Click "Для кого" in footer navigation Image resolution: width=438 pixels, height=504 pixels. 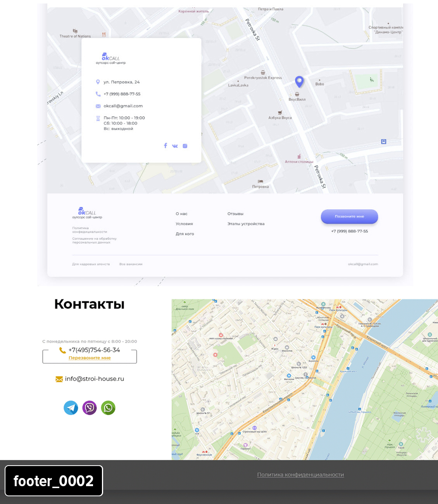[185, 234]
